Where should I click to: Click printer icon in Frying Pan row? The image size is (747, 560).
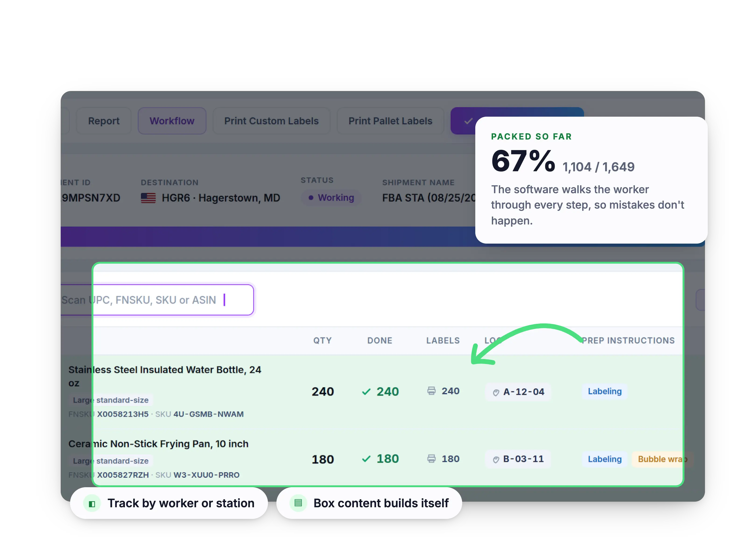(432, 459)
